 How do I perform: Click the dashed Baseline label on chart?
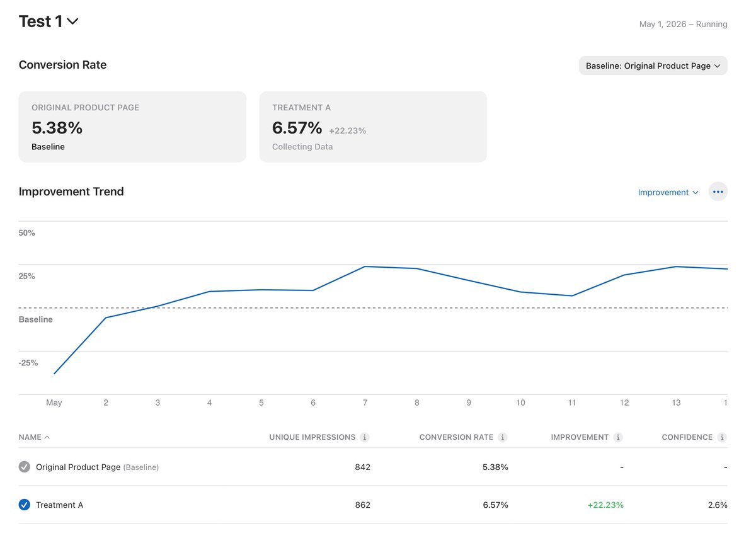(x=36, y=320)
